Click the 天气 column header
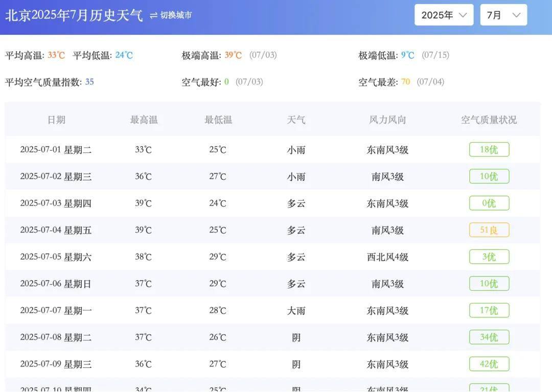Screen dimensions: 552x392 pyautogui.click(x=296, y=120)
